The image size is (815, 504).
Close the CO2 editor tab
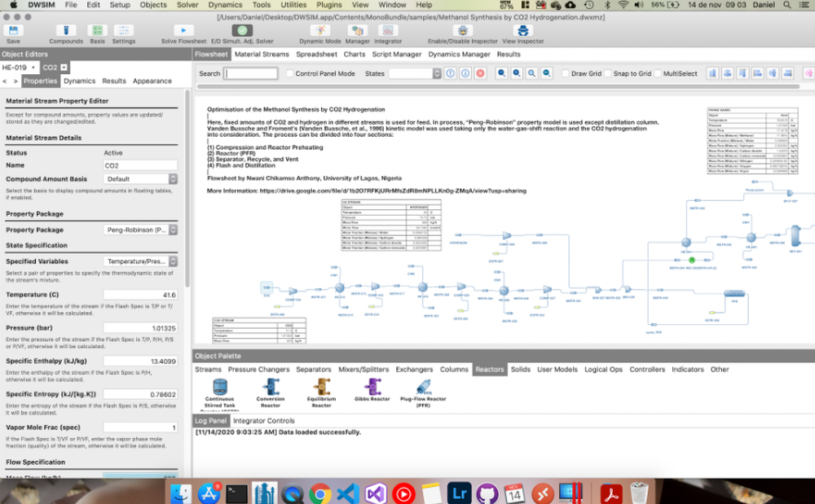tap(64, 68)
